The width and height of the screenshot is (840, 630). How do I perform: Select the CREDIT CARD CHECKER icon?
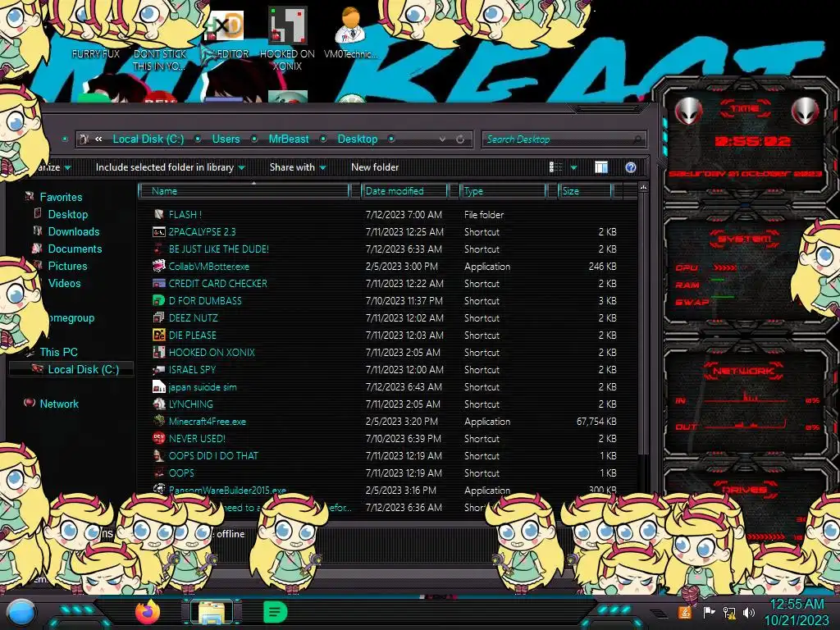coord(158,283)
